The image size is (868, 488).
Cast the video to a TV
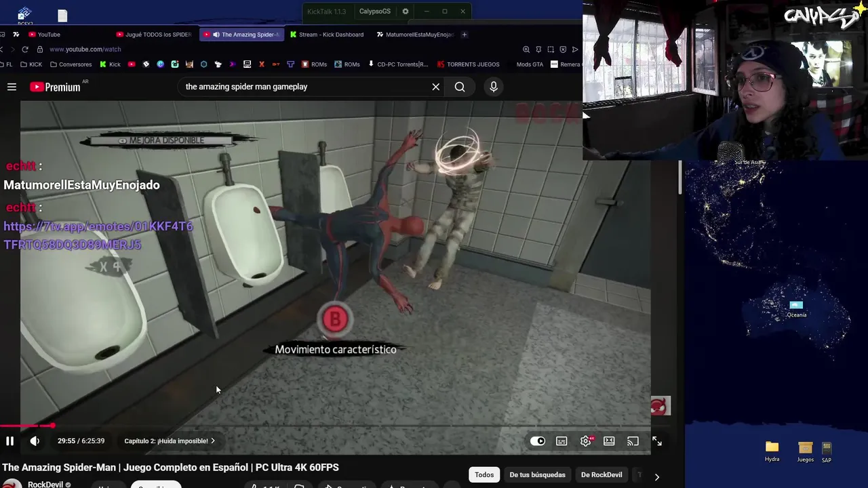(633, 441)
